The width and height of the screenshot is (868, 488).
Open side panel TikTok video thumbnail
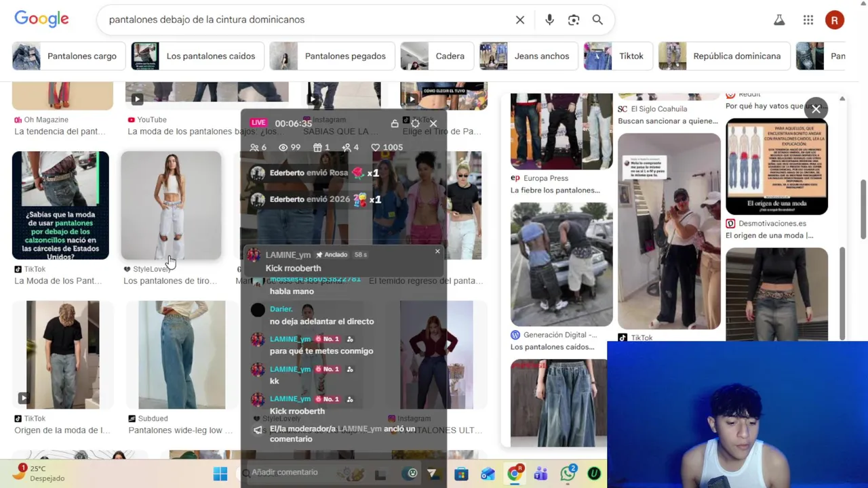pos(669,231)
